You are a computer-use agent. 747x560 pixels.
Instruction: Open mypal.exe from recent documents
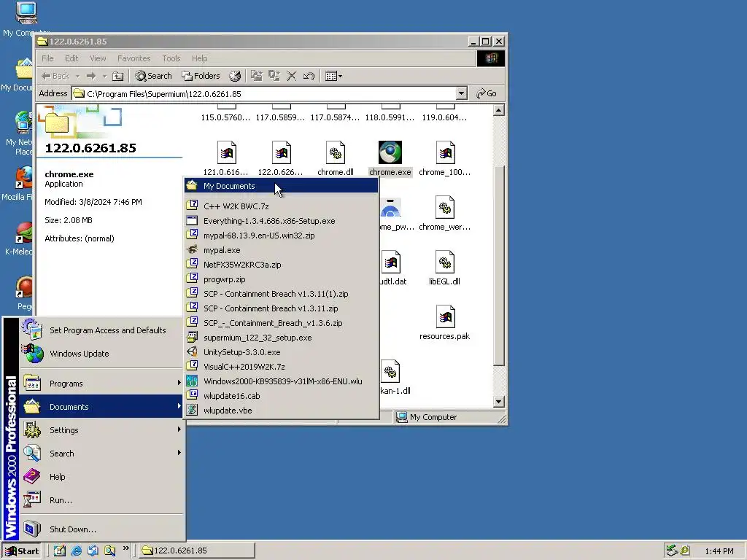(281, 250)
